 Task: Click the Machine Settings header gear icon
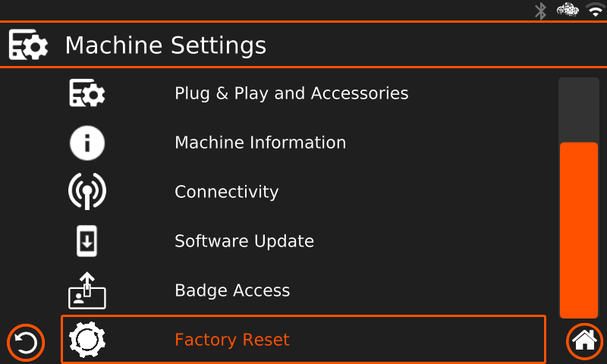tap(28, 45)
